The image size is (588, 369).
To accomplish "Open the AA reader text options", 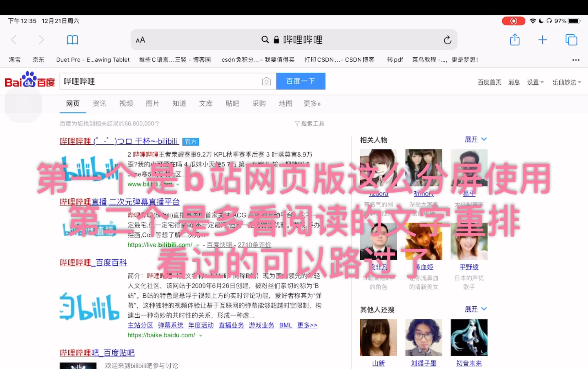I will [140, 40].
